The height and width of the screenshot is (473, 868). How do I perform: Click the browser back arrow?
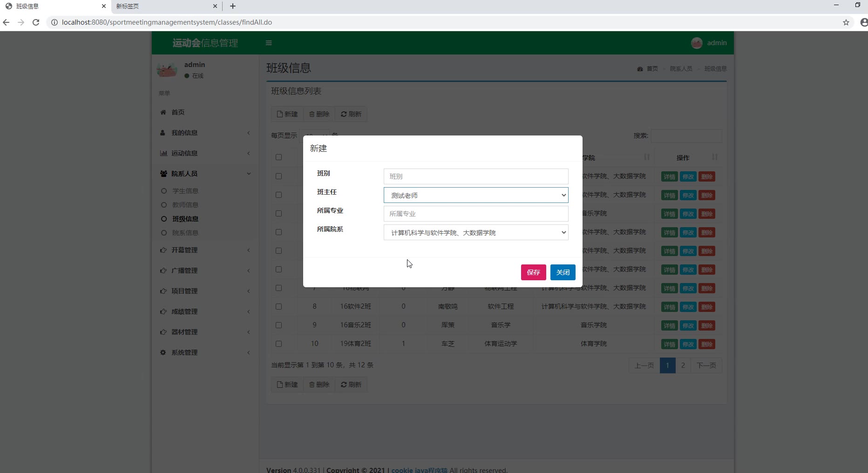click(x=6, y=22)
